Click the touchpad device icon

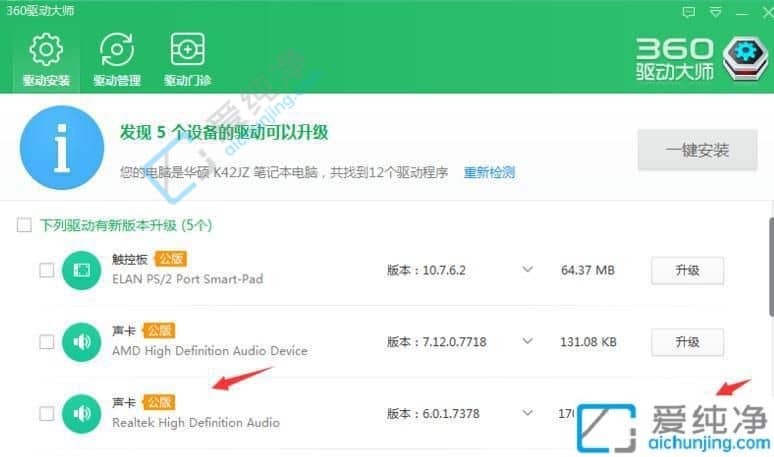click(x=81, y=270)
